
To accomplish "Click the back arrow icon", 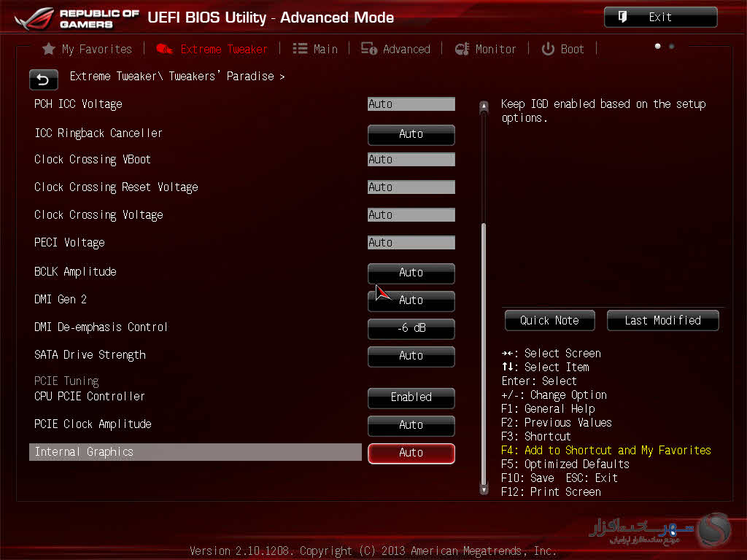I will [43, 79].
